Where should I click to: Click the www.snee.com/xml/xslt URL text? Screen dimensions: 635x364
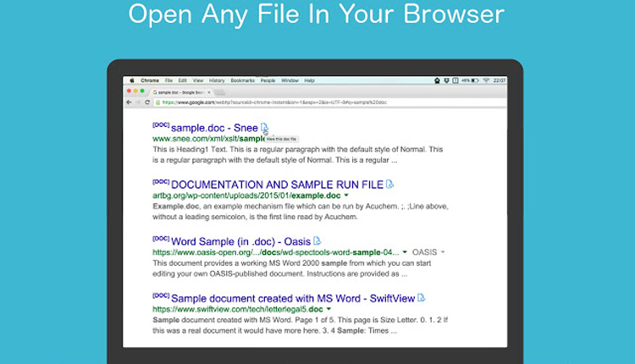(209, 139)
